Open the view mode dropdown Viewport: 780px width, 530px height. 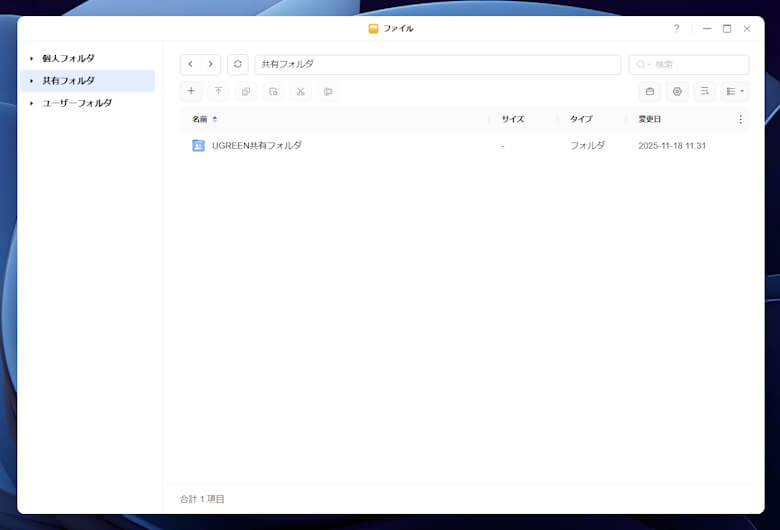[x=735, y=91]
